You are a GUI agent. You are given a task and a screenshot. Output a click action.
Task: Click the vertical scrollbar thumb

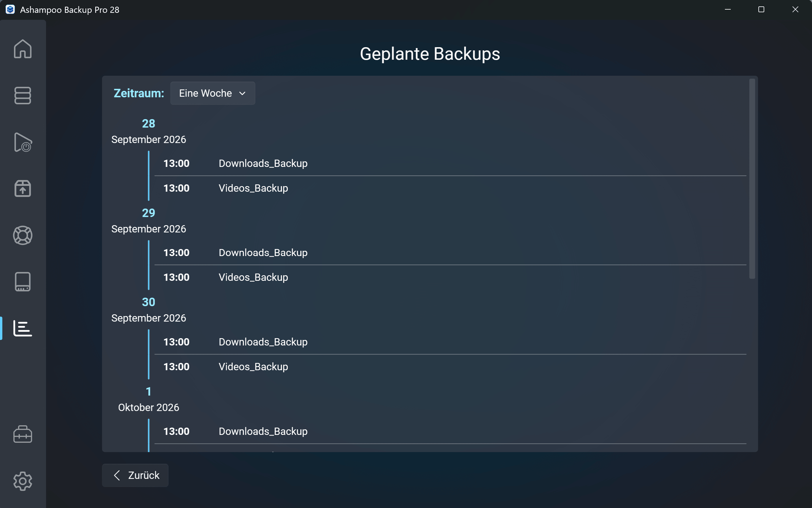click(752, 178)
